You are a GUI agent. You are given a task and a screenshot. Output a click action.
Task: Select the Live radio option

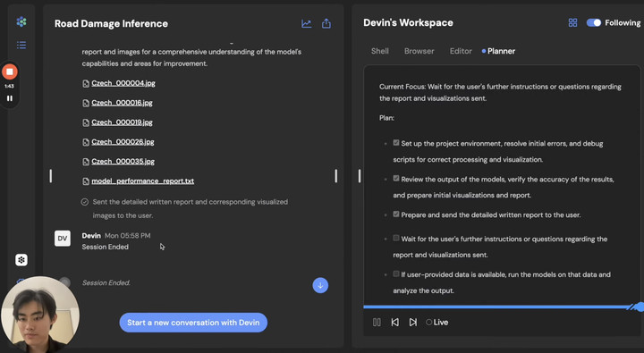(428, 323)
